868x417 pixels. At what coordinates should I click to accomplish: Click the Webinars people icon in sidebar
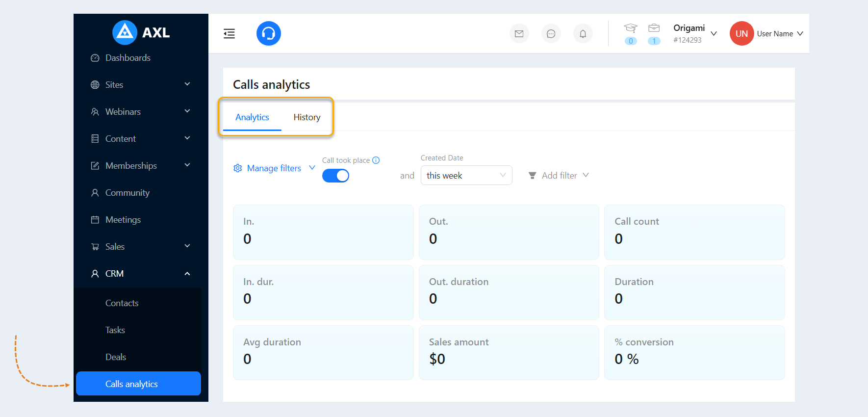pos(95,112)
